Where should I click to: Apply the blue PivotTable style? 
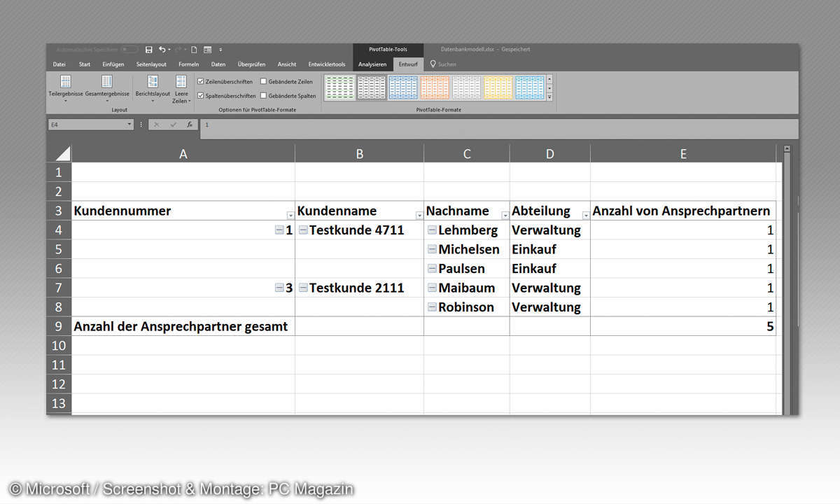pos(403,87)
